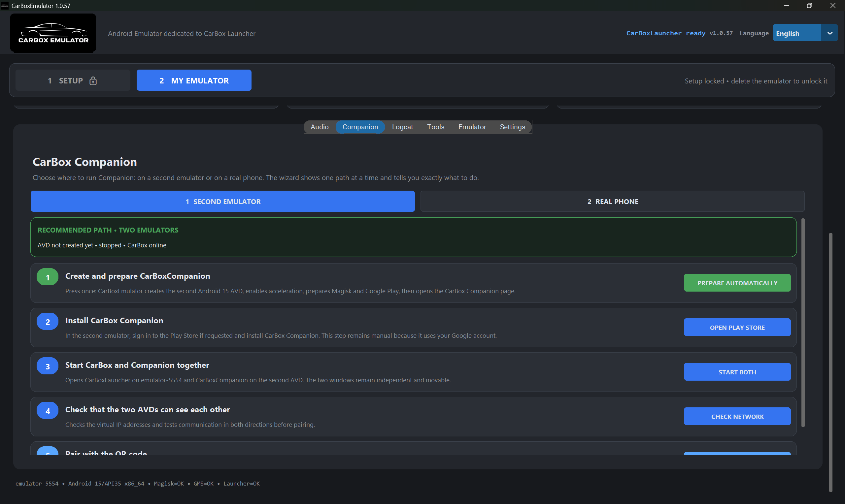This screenshot has width=845, height=504.
Task: Click the step 3 number badge
Action: (48, 366)
